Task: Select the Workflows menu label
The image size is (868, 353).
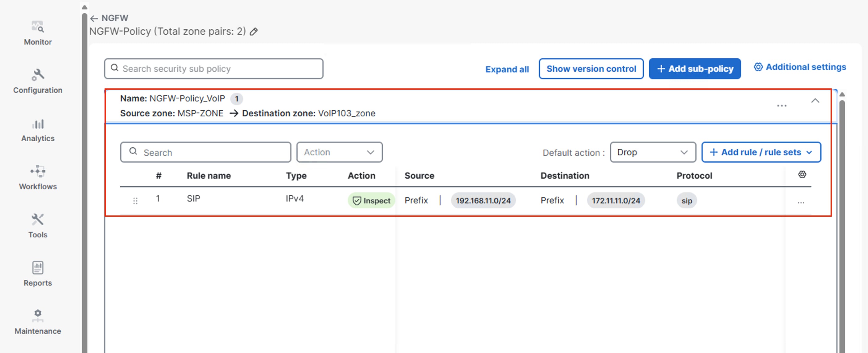Action: coord(38,187)
